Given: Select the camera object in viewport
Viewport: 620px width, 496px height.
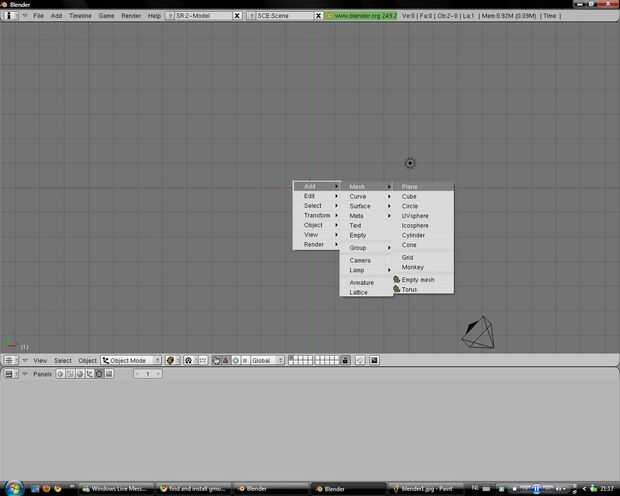Looking at the screenshot, I should pyautogui.click(x=479, y=333).
